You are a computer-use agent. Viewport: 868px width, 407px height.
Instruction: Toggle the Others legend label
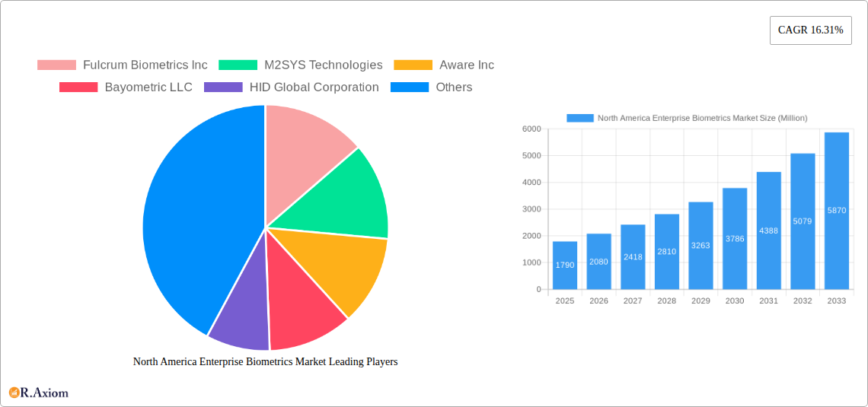tap(454, 87)
